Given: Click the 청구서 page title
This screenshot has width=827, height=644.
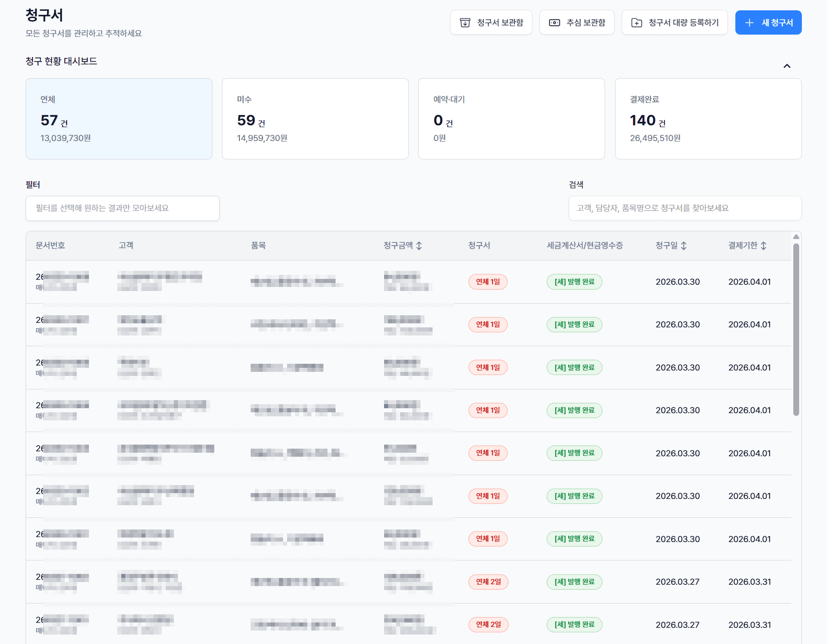Looking at the screenshot, I should coord(44,15).
